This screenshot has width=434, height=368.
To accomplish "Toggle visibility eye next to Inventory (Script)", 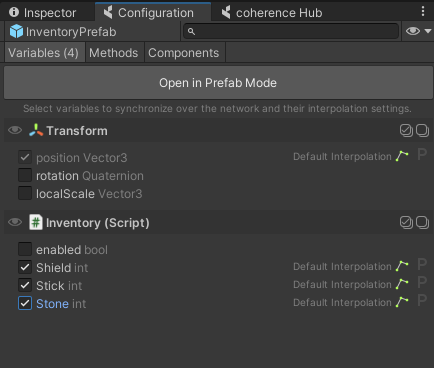I will click(15, 222).
